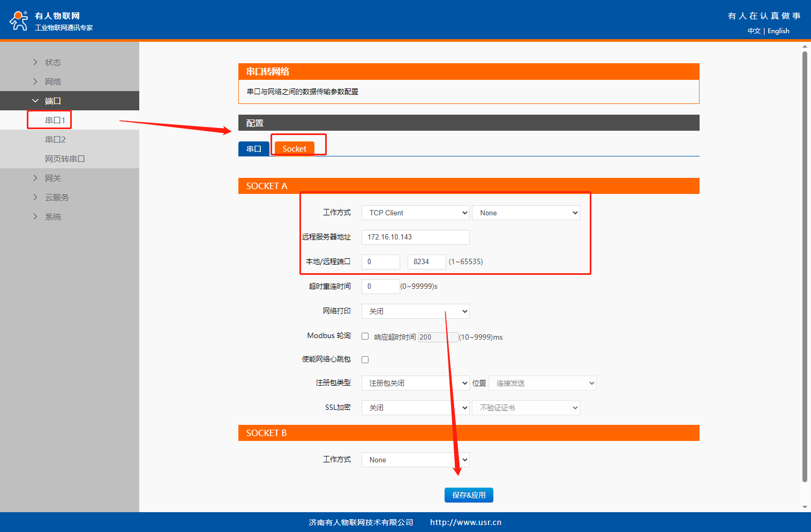Click the remote port field showing 8234

click(x=427, y=261)
